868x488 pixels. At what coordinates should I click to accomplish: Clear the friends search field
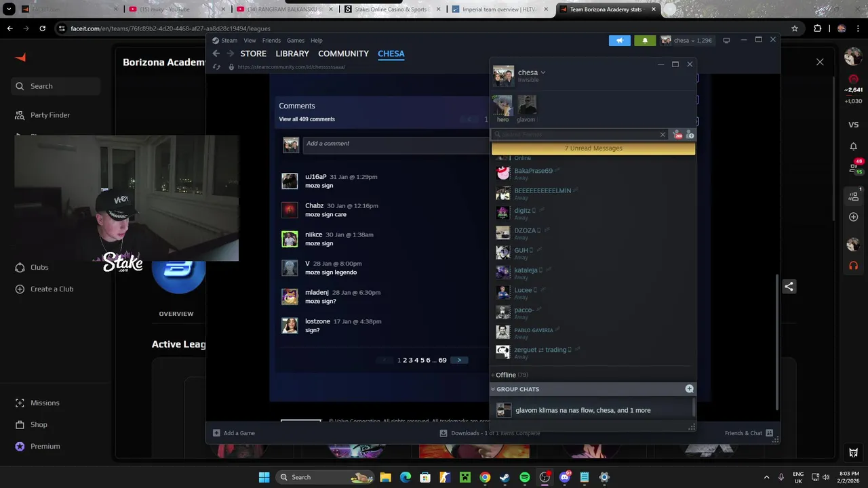tap(663, 135)
